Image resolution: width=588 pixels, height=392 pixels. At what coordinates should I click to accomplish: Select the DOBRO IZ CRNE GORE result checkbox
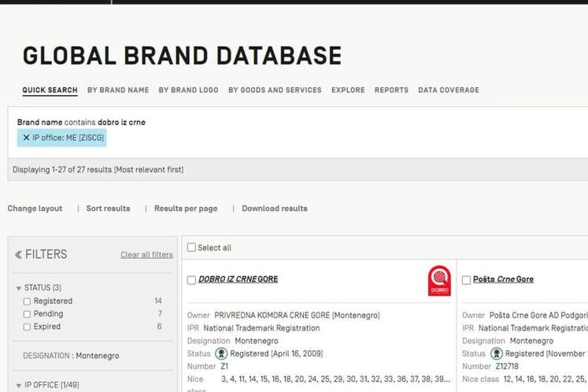[x=191, y=279]
